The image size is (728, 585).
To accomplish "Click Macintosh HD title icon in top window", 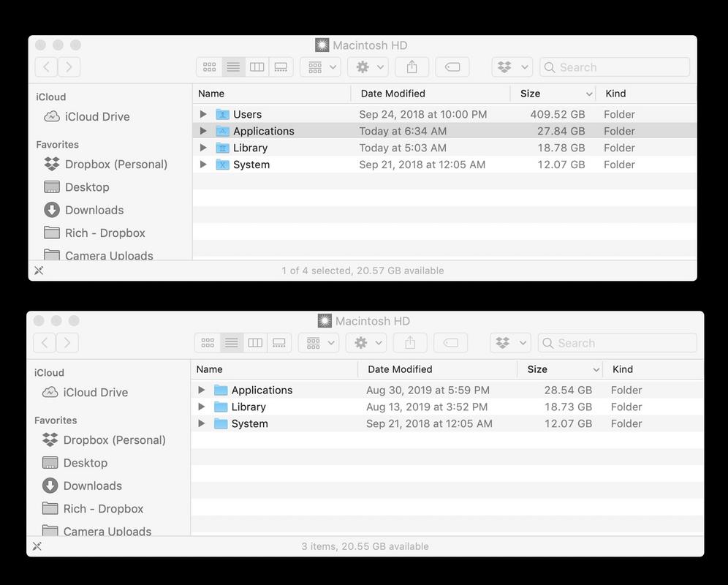I will click(x=322, y=45).
